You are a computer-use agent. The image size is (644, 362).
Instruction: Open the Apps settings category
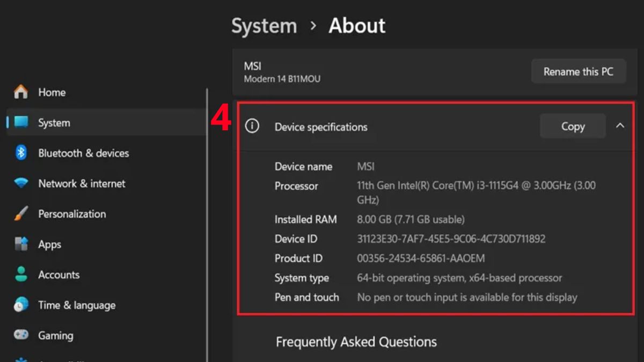(107, 245)
